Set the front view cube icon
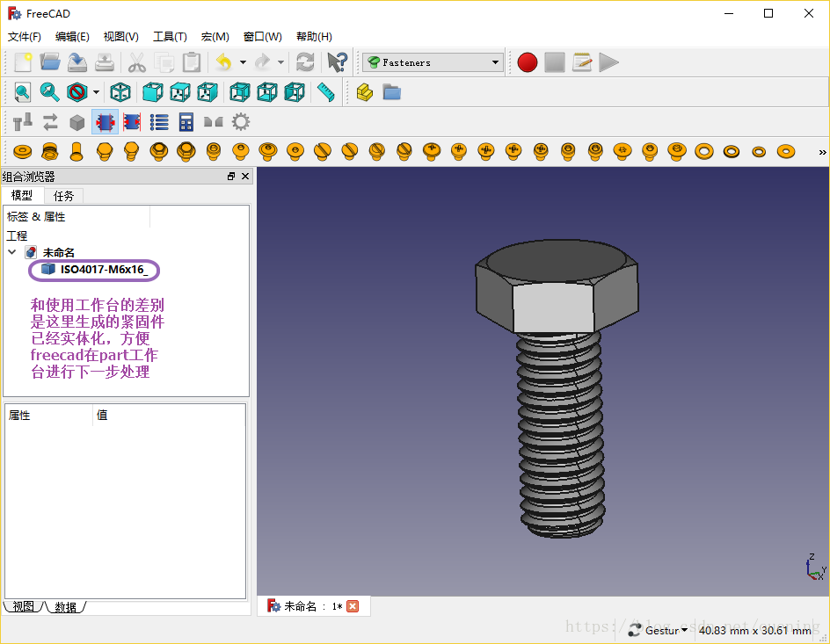Image resolution: width=830 pixels, height=644 pixels. [x=153, y=92]
